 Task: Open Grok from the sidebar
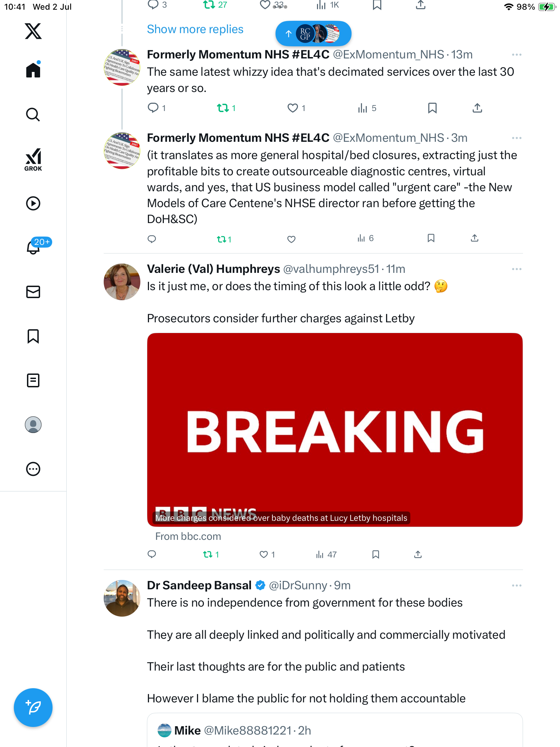[x=33, y=160]
